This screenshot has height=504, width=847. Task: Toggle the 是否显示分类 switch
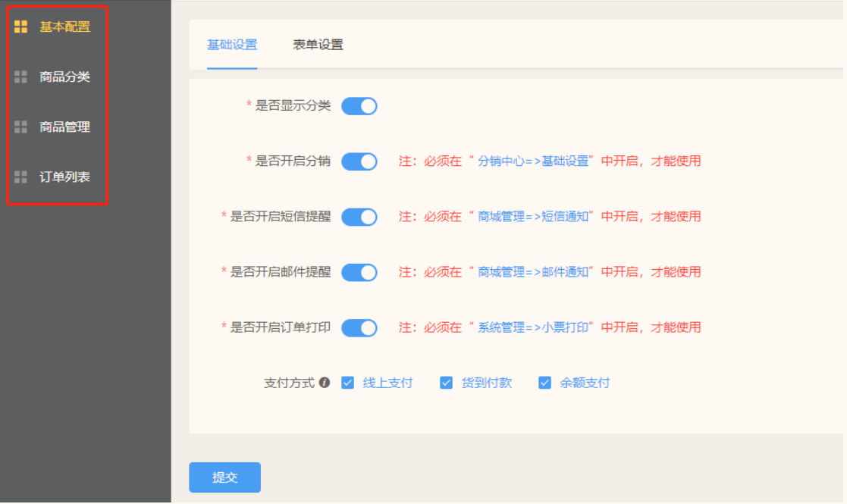click(359, 106)
